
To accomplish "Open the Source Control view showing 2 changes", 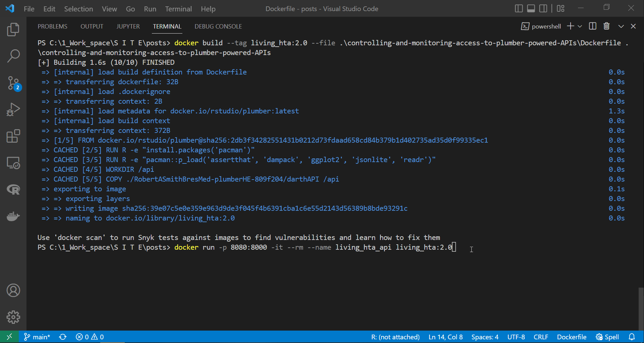I will [x=13, y=83].
